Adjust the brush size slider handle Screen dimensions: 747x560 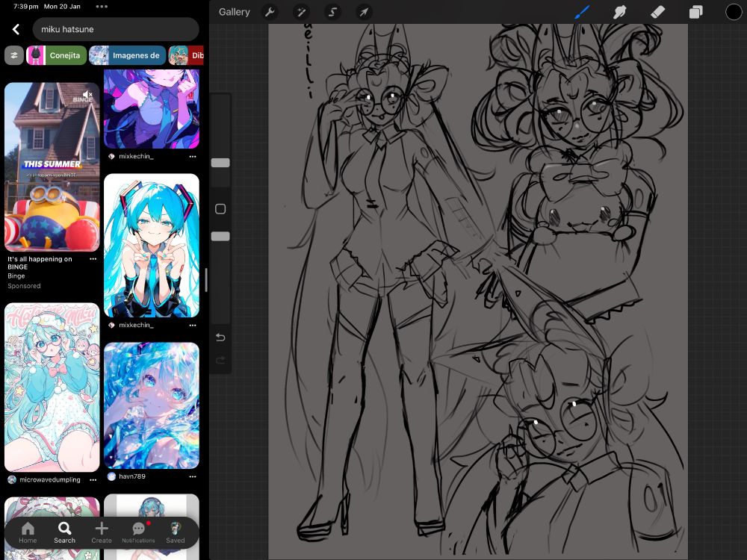pos(220,163)
